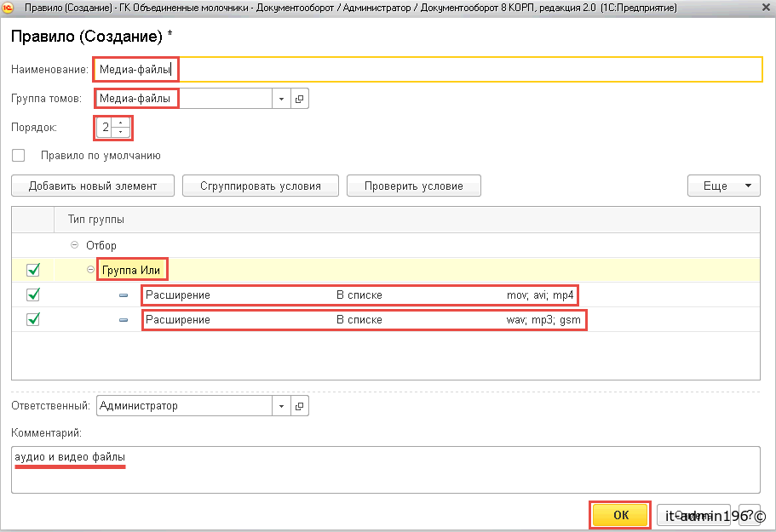Click open button next to Ответственный field
The width and height of the screenshot is (776, 532).
[x=299, y=406]
